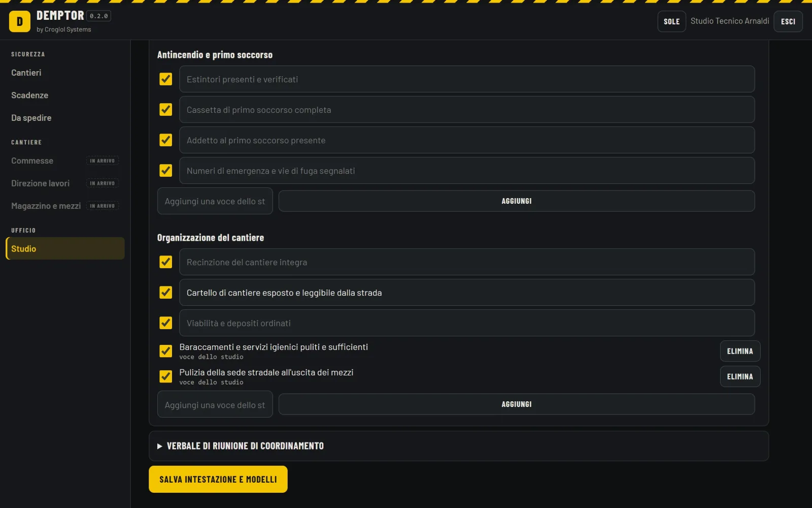
Task: Uncheck 'Baraccamenti e servizi igienici' checkbox
Action: point(165,351)
